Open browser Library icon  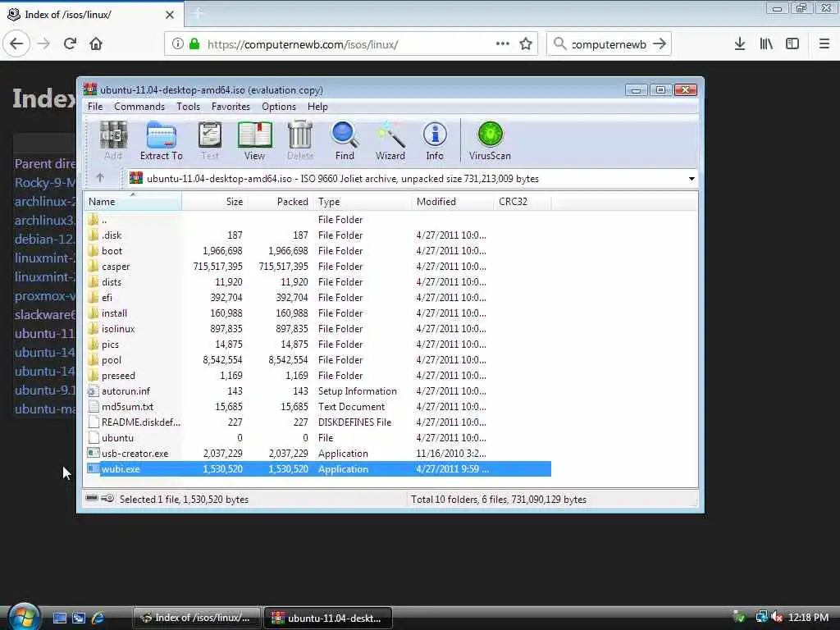coord(766,44)
